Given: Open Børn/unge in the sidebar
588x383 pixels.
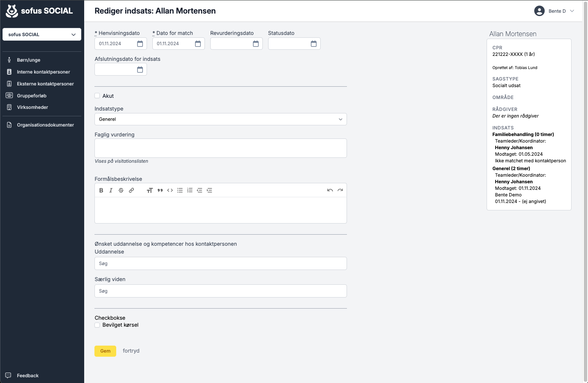Looking at the screenshot, I should (x=28, y=60).
